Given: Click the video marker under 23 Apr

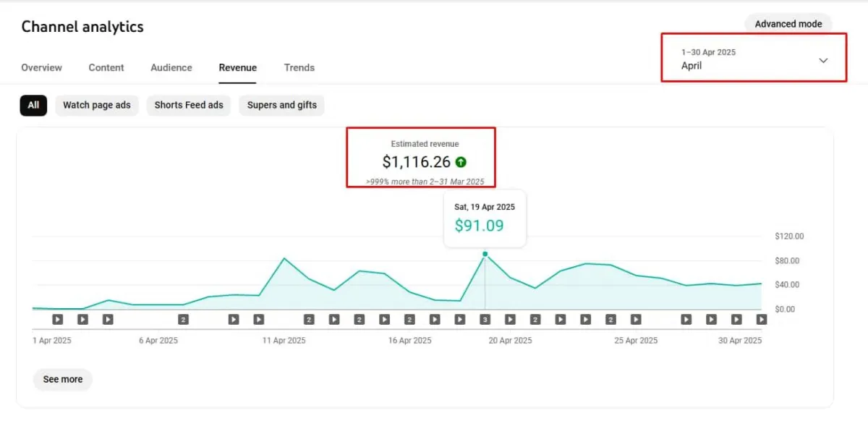Looking at the screenshot, I should (x=585, y=319).
